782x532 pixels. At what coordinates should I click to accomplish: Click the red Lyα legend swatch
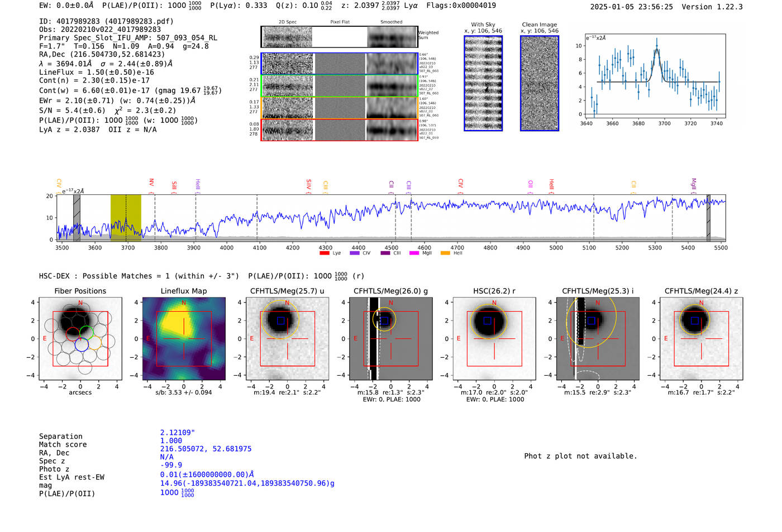pyautogui.click(x=324, y=253)
